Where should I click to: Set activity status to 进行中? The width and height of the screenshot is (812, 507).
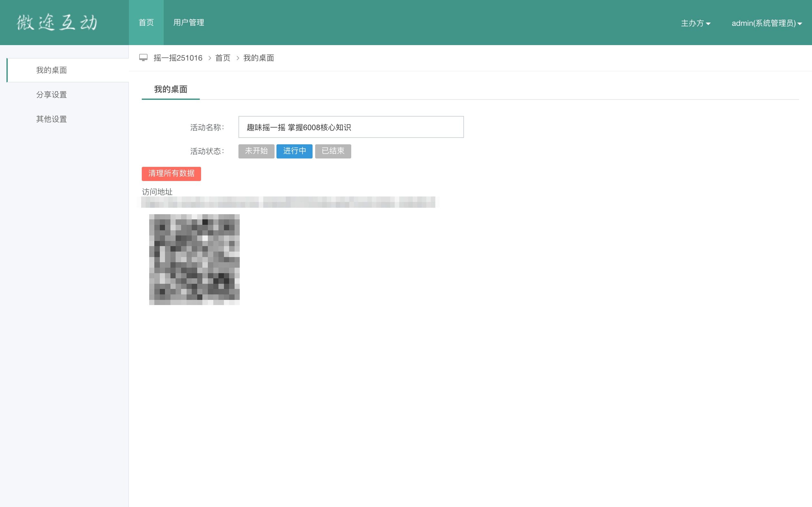click(x=295, y=151)
